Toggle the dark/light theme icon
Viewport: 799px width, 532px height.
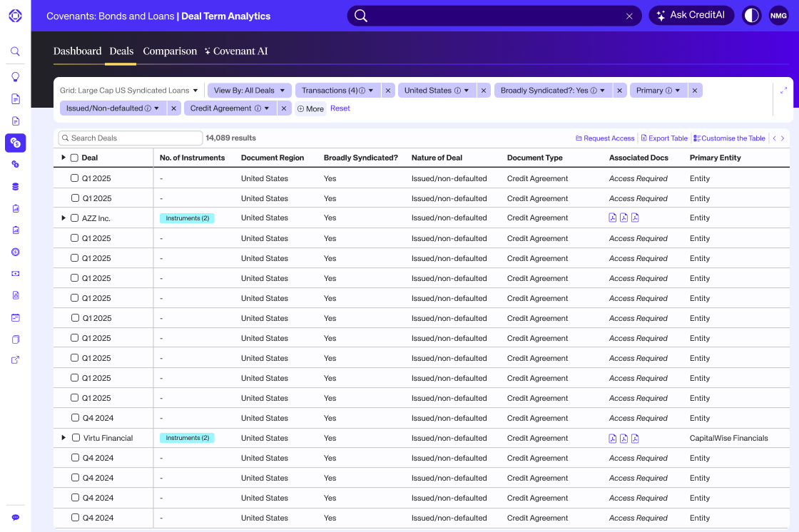tap(751, 16)
